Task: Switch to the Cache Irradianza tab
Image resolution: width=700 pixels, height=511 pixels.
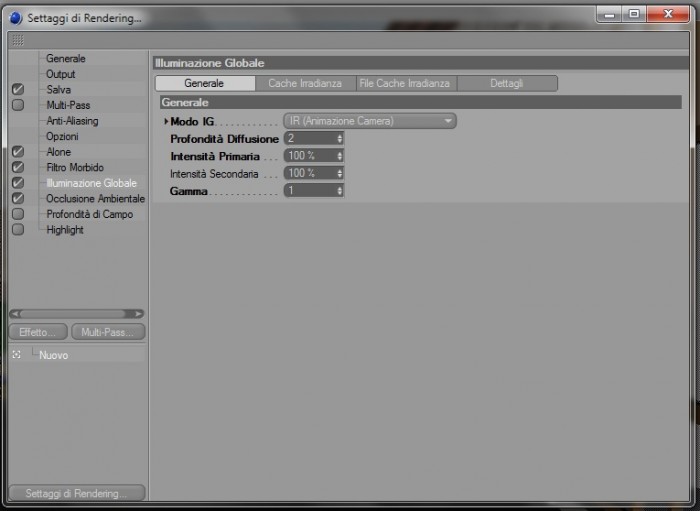Action: pyautogui.click(x=305, y=83)
